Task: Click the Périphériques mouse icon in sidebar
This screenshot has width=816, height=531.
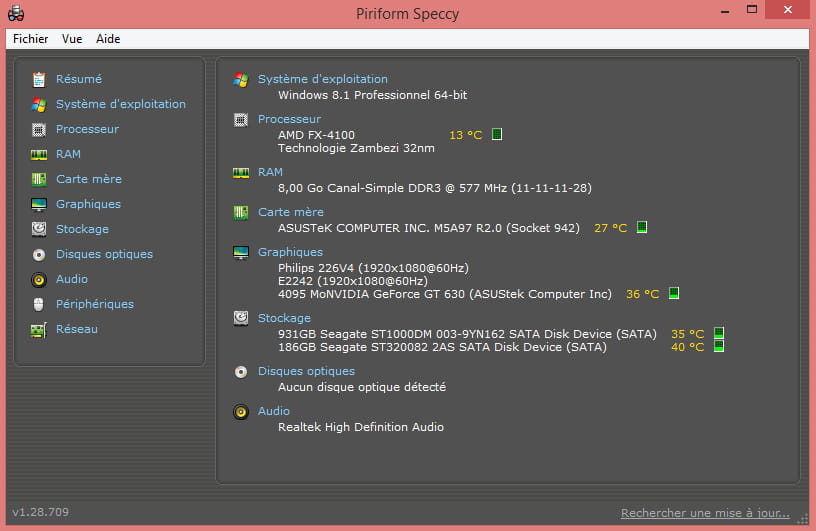Action: click(39, 304)
